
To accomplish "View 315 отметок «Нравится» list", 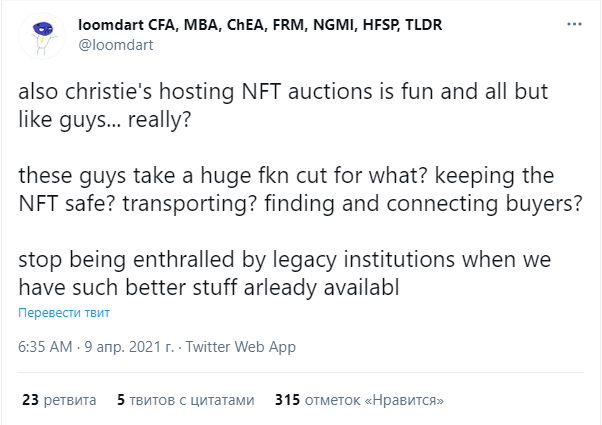I will point(359,400).
